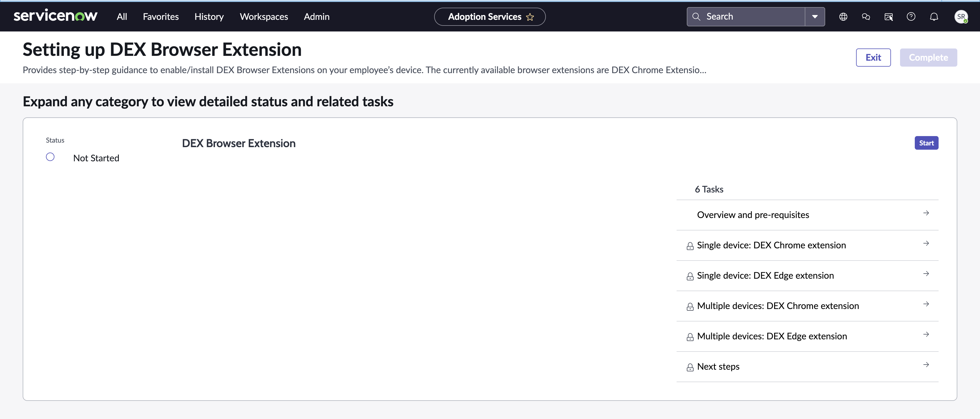This screenshot has width=980, height=419.
Task: Click arrow for Multiple devices Chrome extension
Action: 926,304
